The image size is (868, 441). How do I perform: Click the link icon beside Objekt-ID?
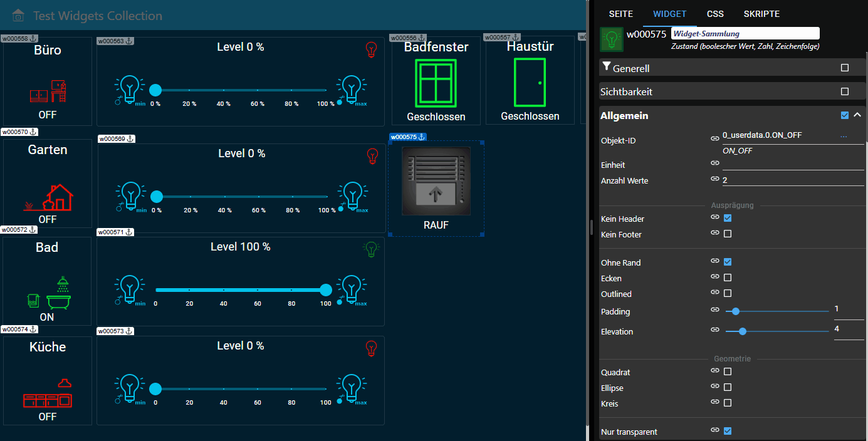pos(714,138)
